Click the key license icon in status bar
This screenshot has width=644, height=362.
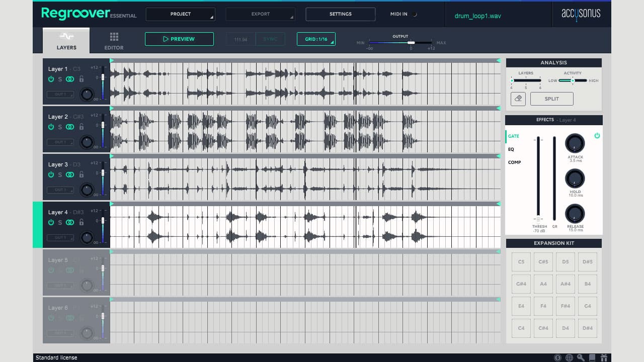(581, 357)
